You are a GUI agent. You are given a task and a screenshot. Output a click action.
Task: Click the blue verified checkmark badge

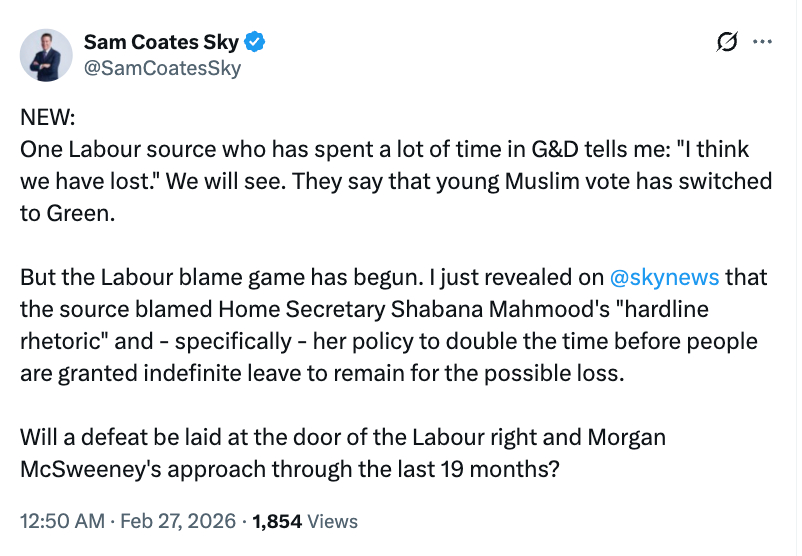point(256,43)
